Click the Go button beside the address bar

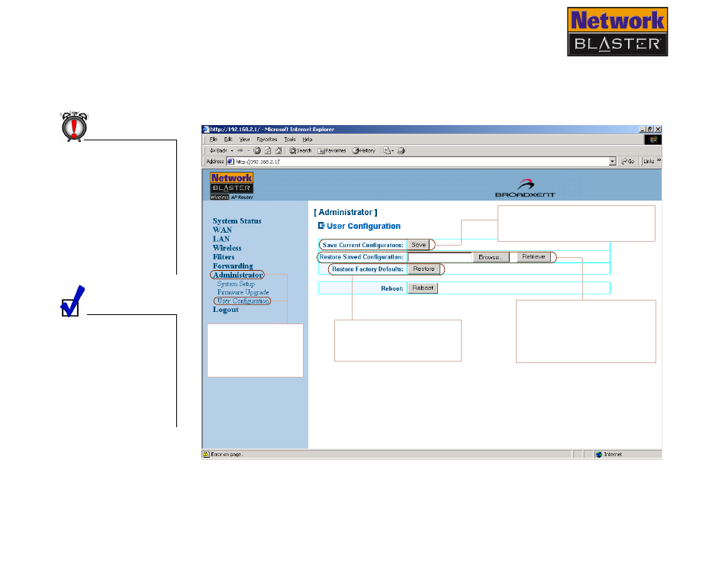(628, 162)
